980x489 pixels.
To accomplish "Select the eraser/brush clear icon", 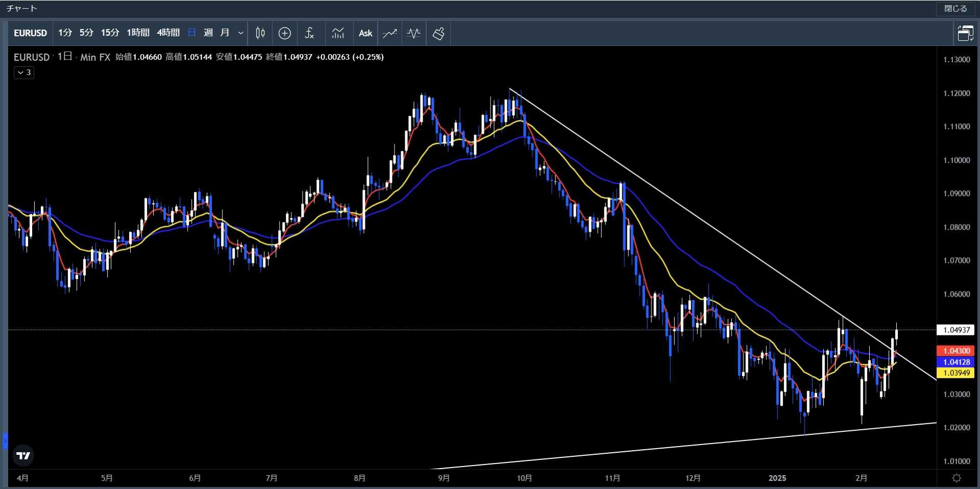I will coord(438,33).
